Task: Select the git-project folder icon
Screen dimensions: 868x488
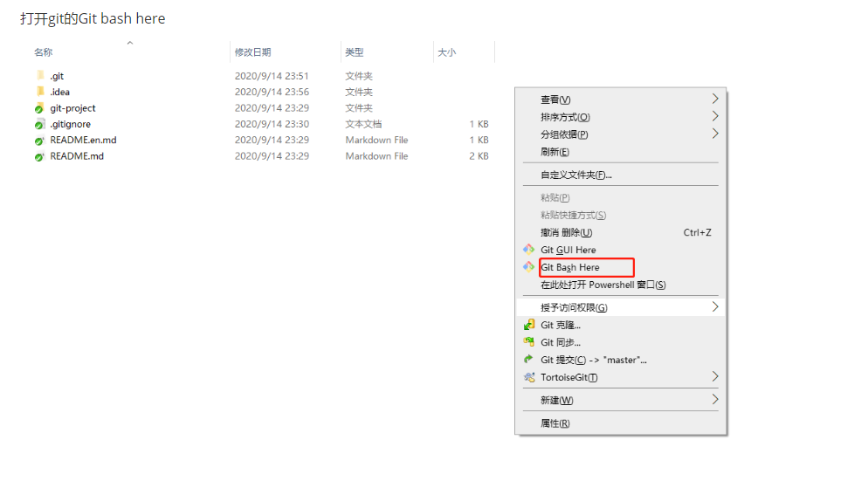Action: click(x=39, y=108)
